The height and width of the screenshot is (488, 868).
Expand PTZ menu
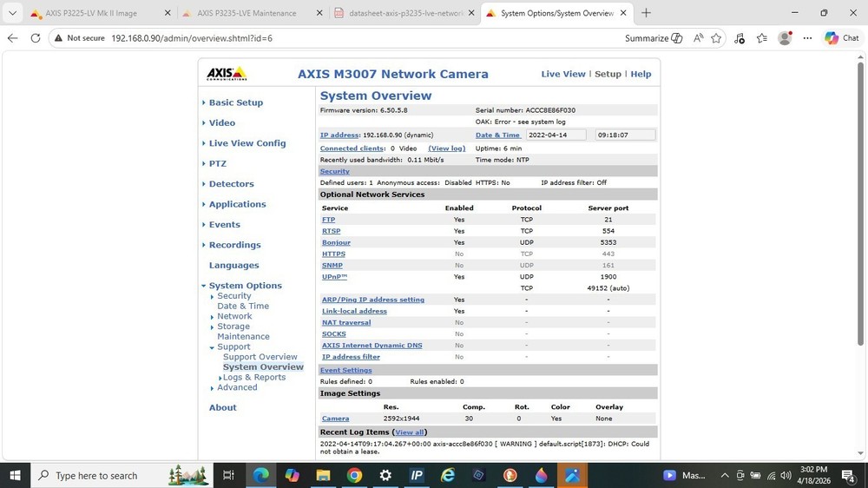[x=218, y=164]
